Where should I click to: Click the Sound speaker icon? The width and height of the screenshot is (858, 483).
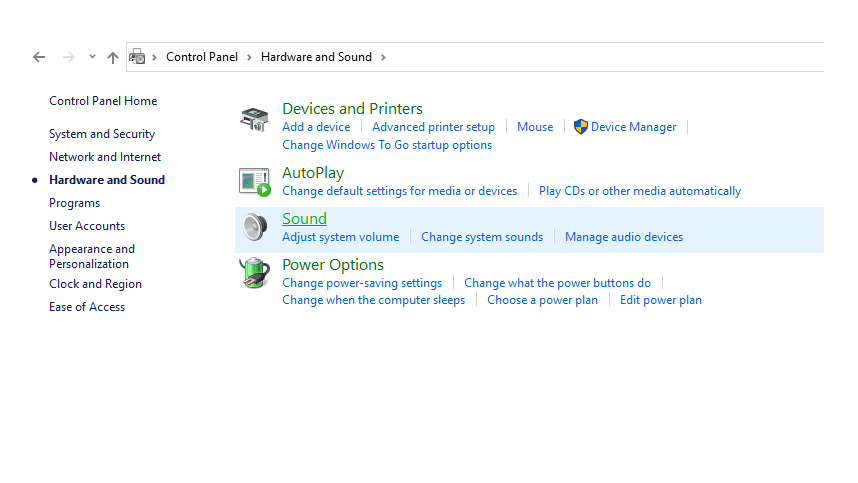[254, 228]
